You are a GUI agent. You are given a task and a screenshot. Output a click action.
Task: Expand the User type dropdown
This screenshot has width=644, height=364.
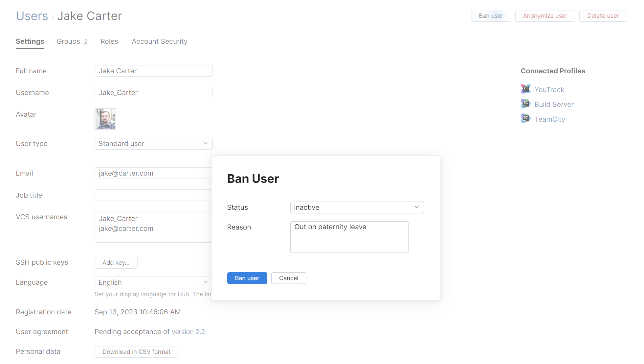click(153, 143)
